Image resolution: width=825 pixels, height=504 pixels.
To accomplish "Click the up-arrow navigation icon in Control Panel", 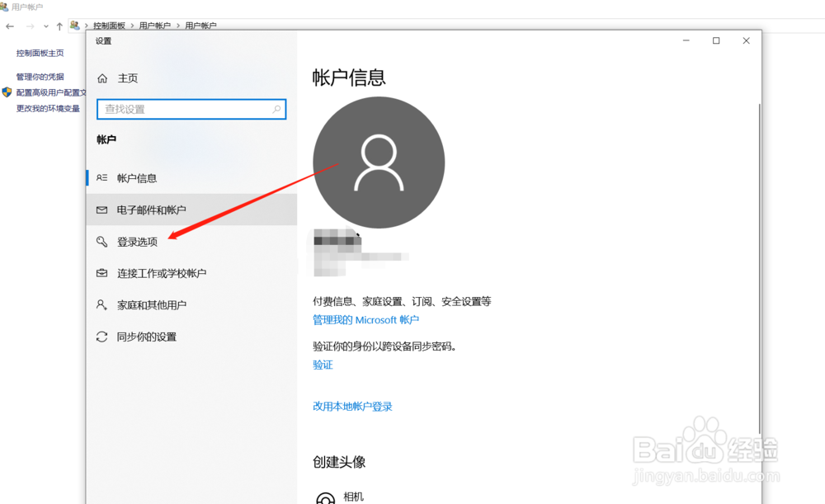I will [x=58, y=26].
